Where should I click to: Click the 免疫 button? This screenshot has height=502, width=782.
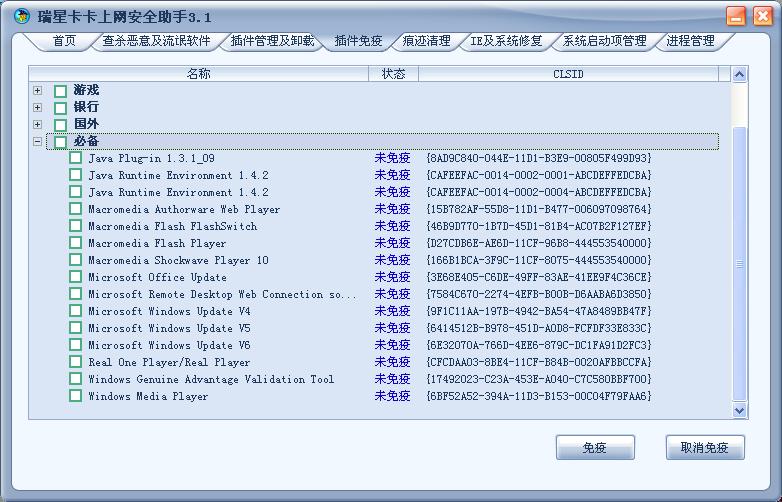[595, 447]
